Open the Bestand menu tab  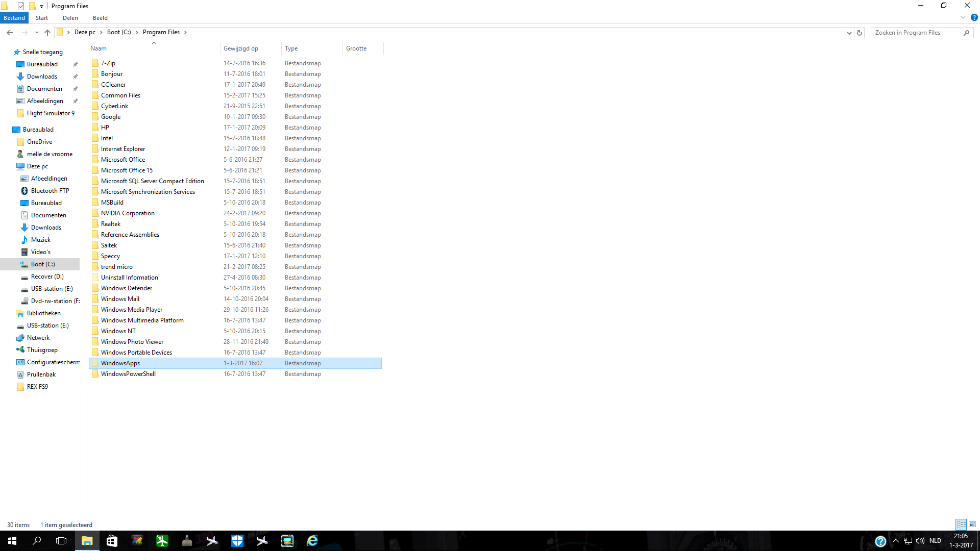pyautogui.click(x=14, y=18)
